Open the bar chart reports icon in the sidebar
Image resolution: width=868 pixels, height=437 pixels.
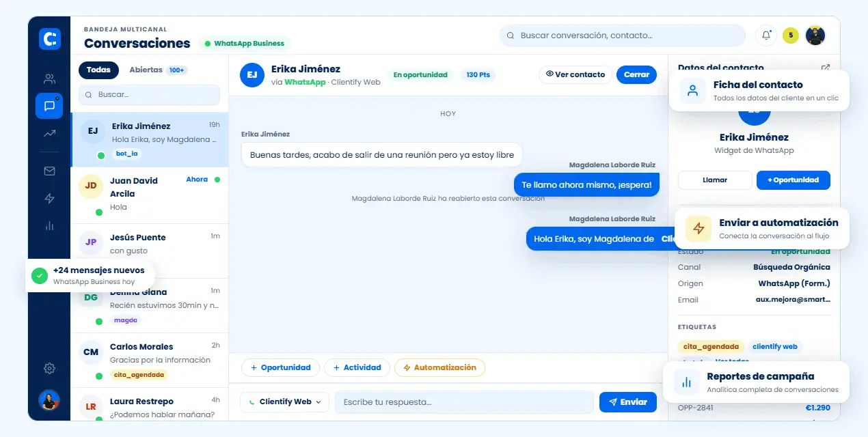tap(49, 226)
